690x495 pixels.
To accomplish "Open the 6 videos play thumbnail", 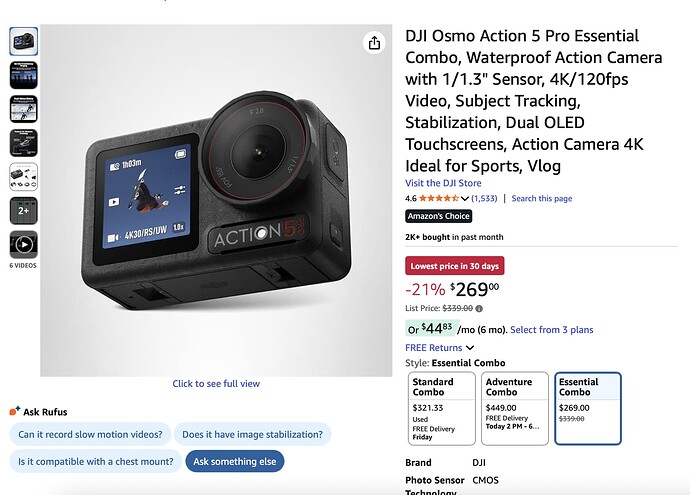I will (24, 245).
